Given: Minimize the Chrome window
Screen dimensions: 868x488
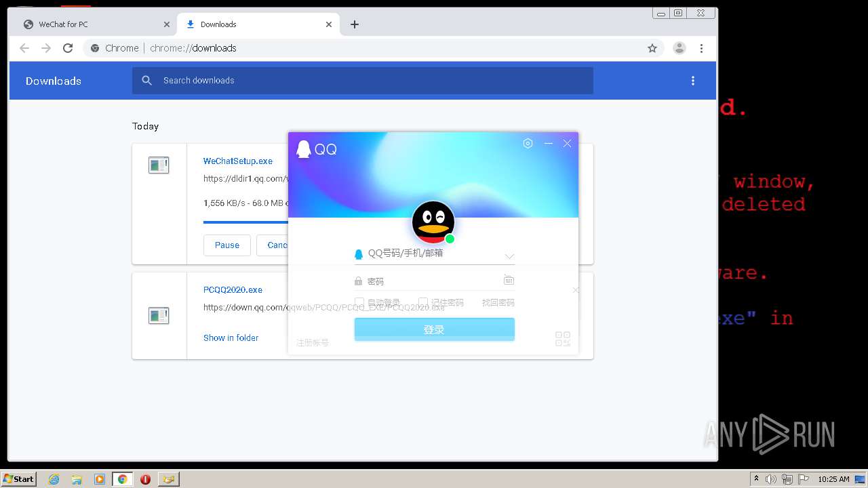Looking at the screenshot, I should click(661, 13).
